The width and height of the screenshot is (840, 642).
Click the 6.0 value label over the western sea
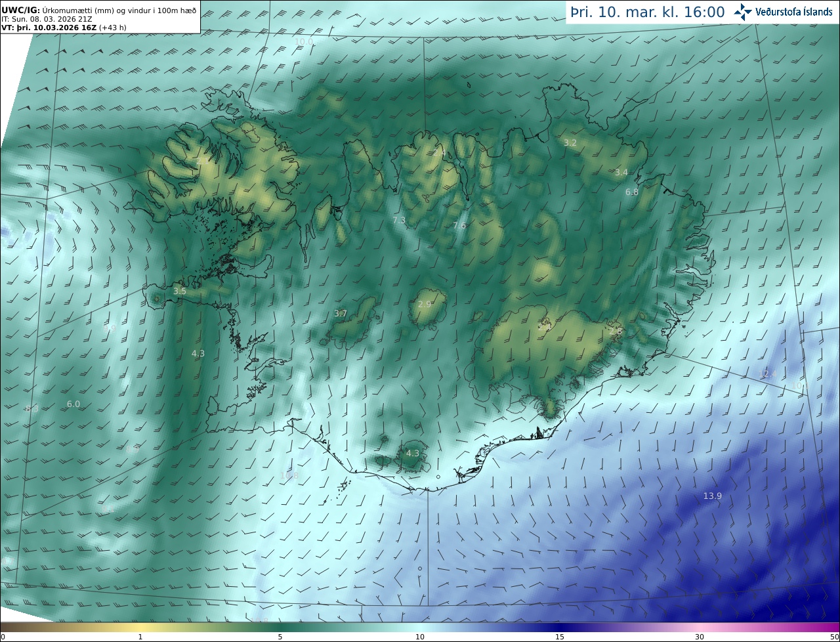pos(73,404)
